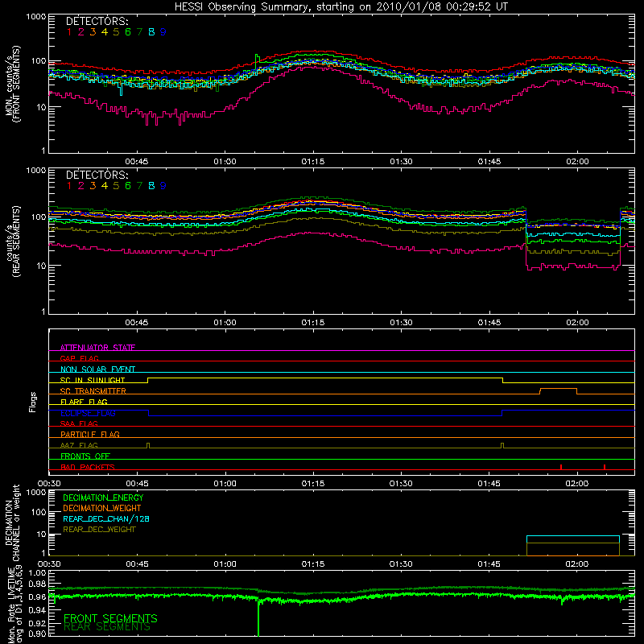Viewport: 644px width, 644px height.
Task: Click the ATTENUATOR_STATE flag label
Action: point(97,348)
